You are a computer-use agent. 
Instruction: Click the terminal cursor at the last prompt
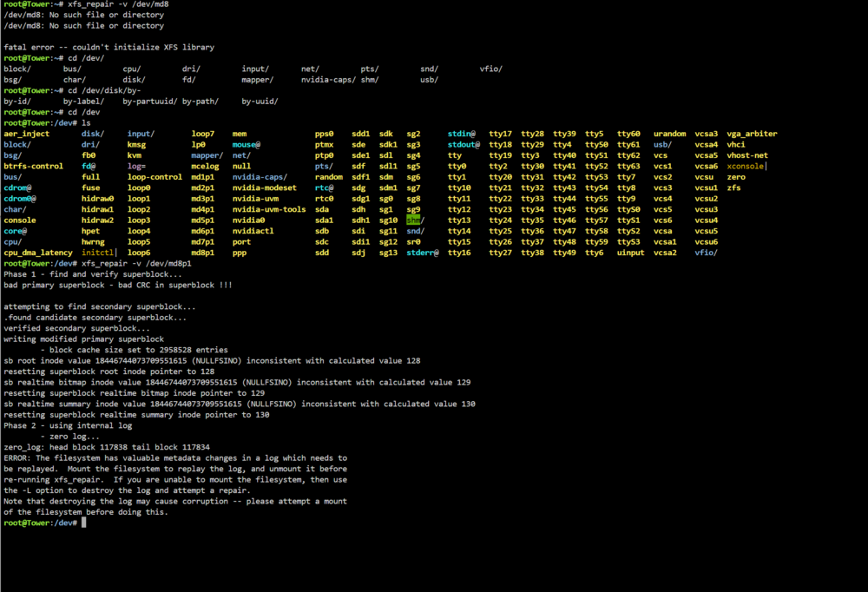coord(83,523)
